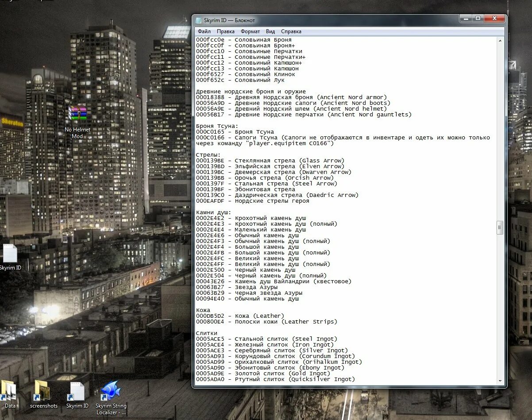This screenshot has height=420, width=532.
Task: Click line 0005AD99 Орихалковый слиток
Action: click(279, 362)
